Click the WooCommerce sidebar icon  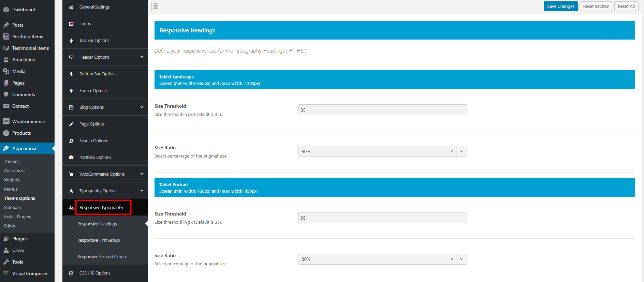coord(6,121)
